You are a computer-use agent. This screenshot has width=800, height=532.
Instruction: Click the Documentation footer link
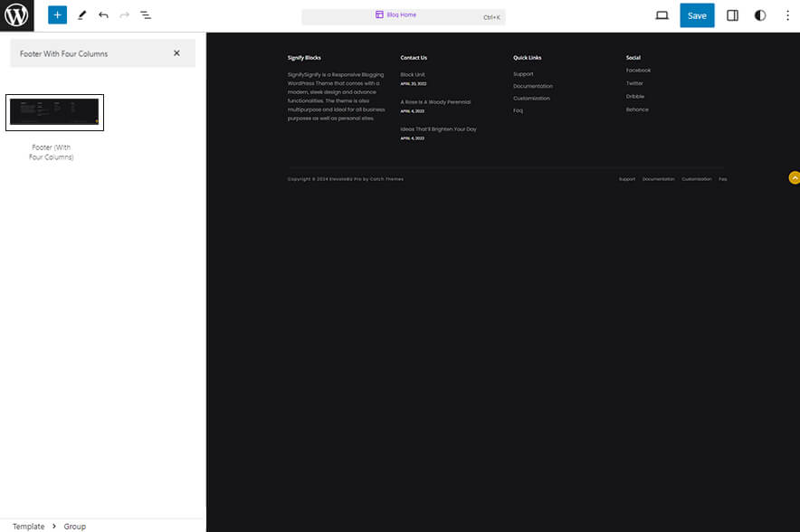tap(657, 179)
